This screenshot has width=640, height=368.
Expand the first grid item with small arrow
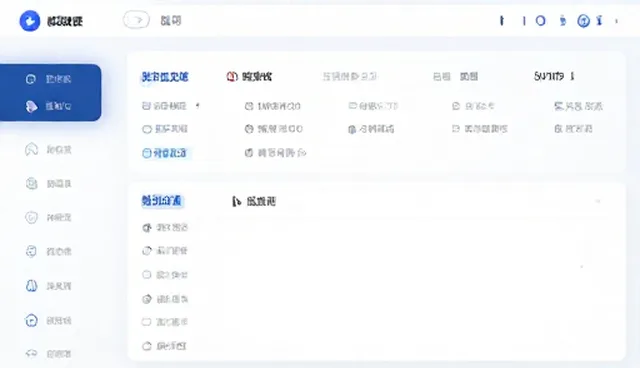pos(171,106)
